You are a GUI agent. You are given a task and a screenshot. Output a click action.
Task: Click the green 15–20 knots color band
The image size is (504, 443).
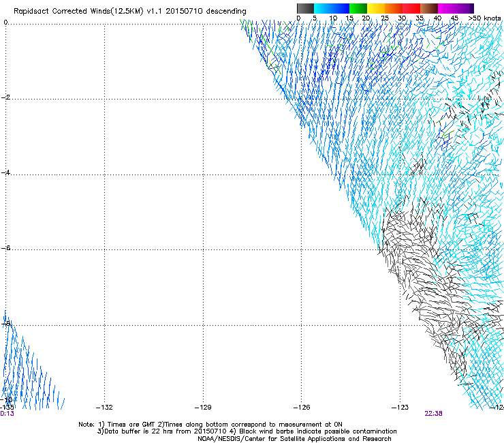click(358, 8)
